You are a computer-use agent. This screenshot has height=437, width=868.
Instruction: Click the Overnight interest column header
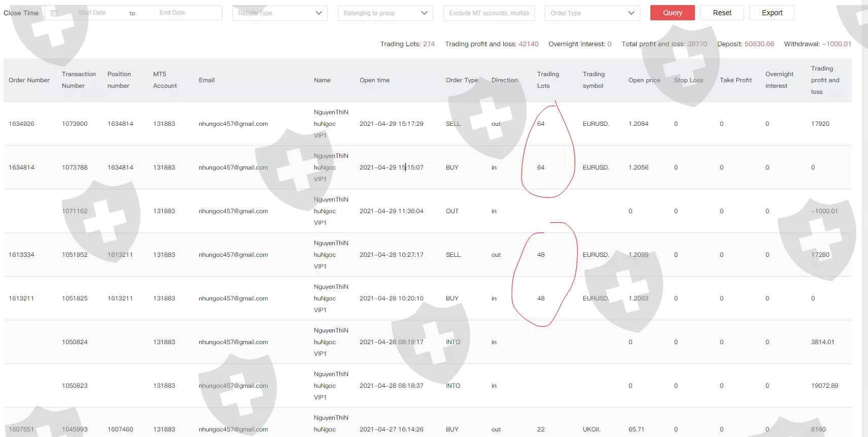[779, 80]
